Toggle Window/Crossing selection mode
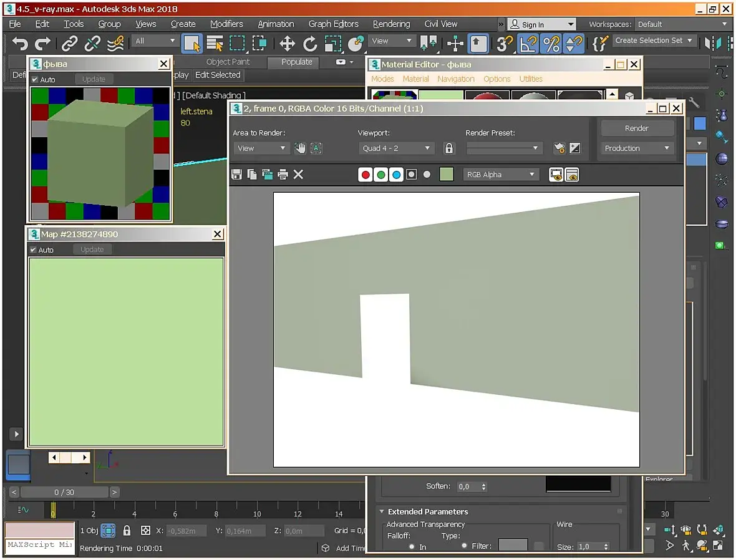This screenshot has height=560, width=736. point(259,44)
